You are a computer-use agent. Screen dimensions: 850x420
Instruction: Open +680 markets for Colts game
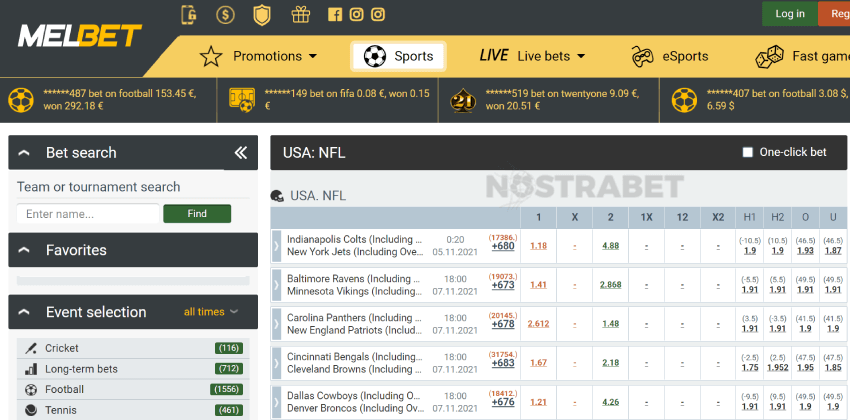tap(503, 246)
